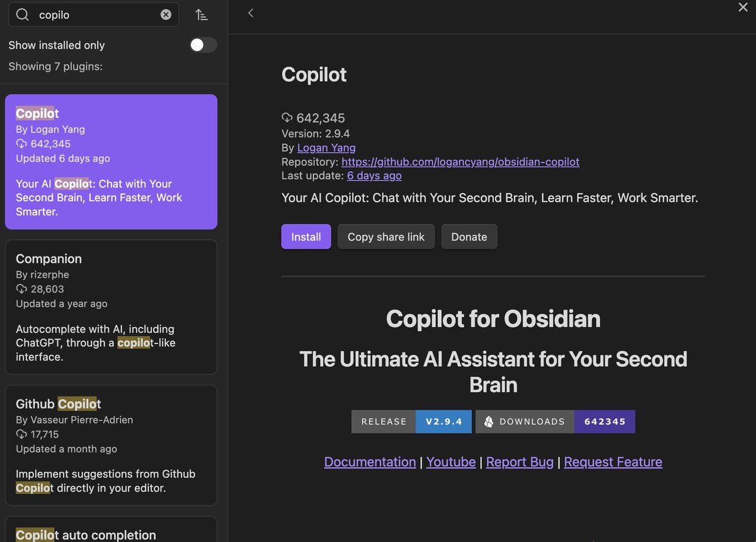Screen dimensions: 756x542
Task: Click the download icon beside 642,345 in details
Action: (x=287, y=118)
